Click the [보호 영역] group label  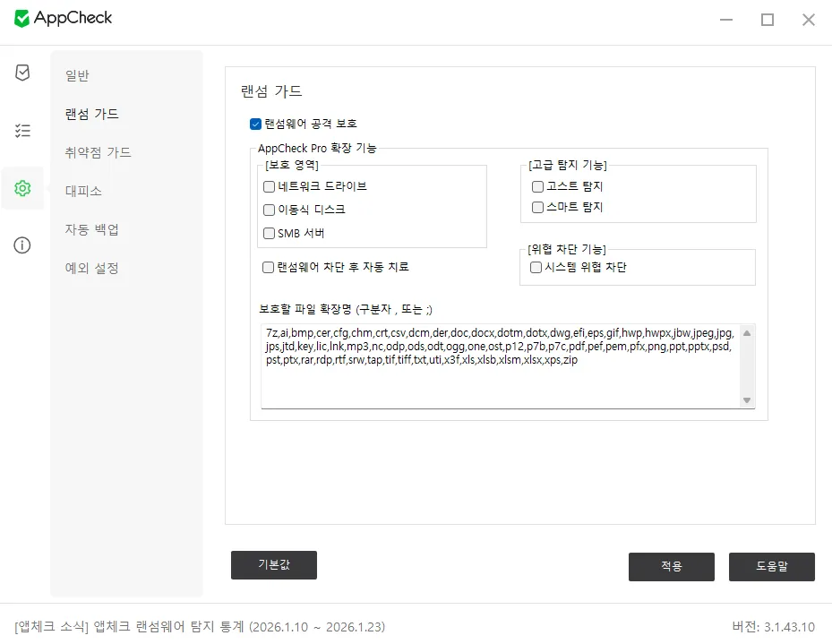pyautogui.click(x=292, y=165)
